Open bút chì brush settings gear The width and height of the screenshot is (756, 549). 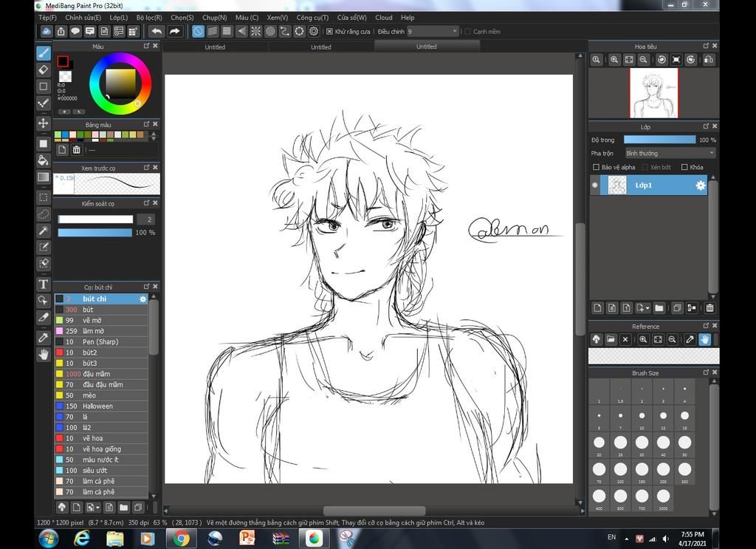[142, 299]
